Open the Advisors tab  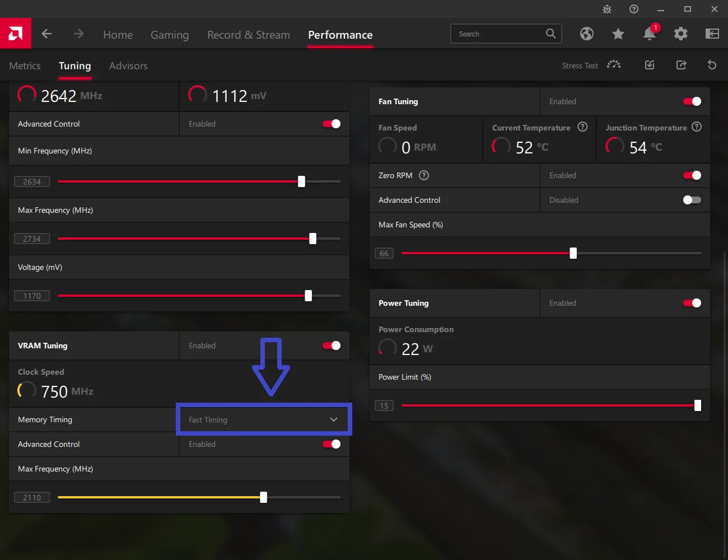point(128,66)
